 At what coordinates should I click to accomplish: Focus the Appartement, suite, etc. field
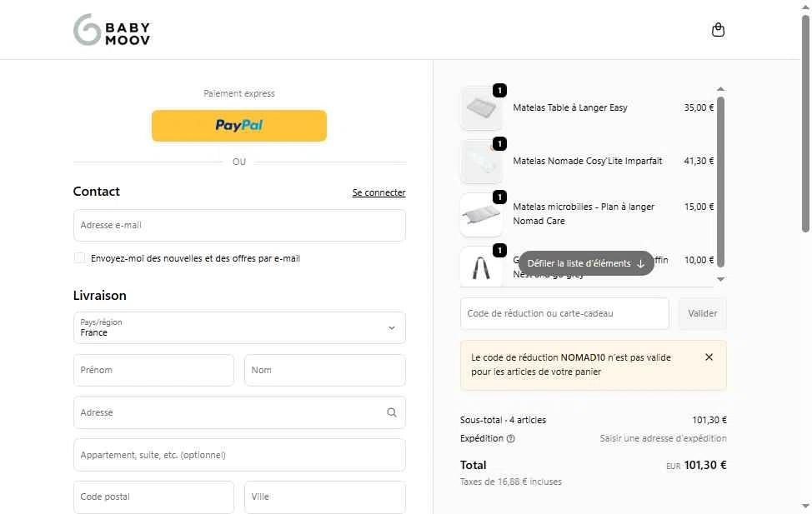(239, 455)
